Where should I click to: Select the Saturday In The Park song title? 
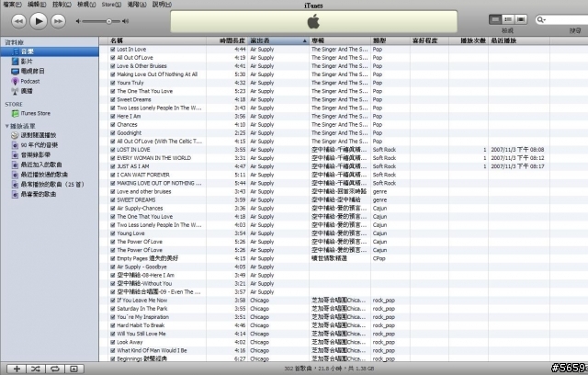pos(142,309)
